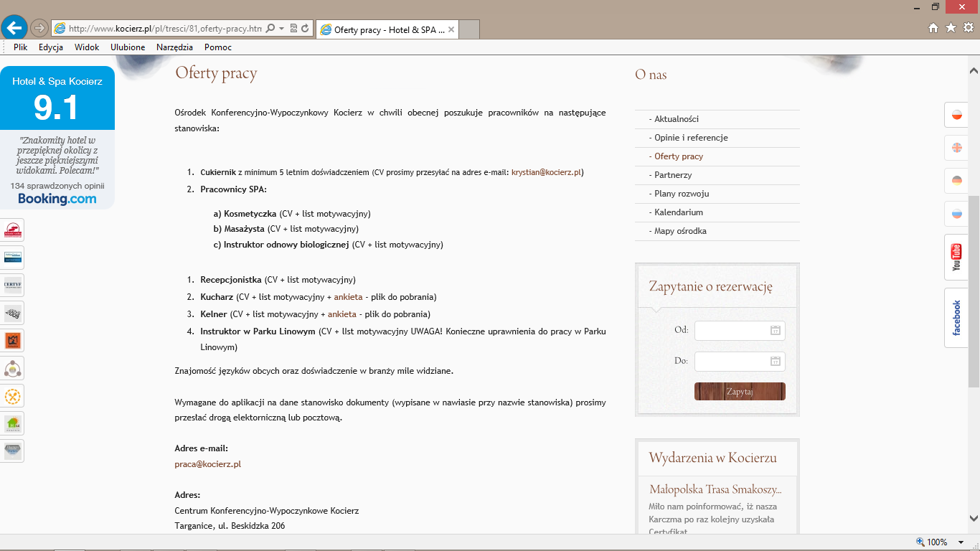This screenshot has height=551, width=980.
Task: Click the Oferty pracy page heading
Action: click(216, 73)
